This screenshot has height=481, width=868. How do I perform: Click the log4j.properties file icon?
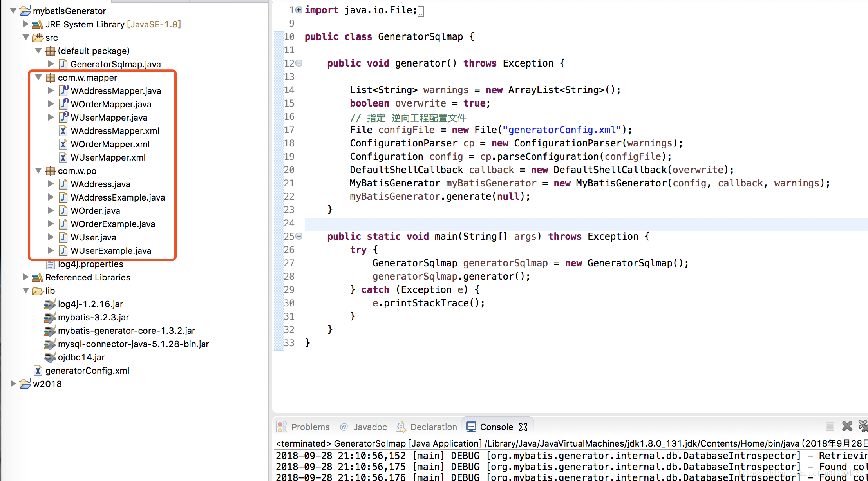tap(51, 264)
